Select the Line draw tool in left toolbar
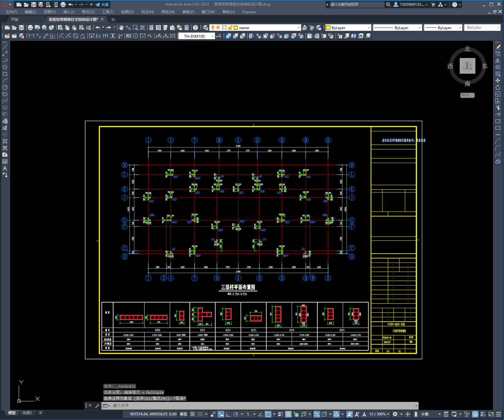 point(5,47)
